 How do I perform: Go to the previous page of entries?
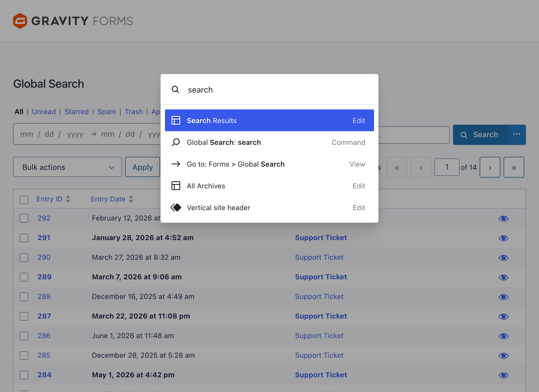421,167
